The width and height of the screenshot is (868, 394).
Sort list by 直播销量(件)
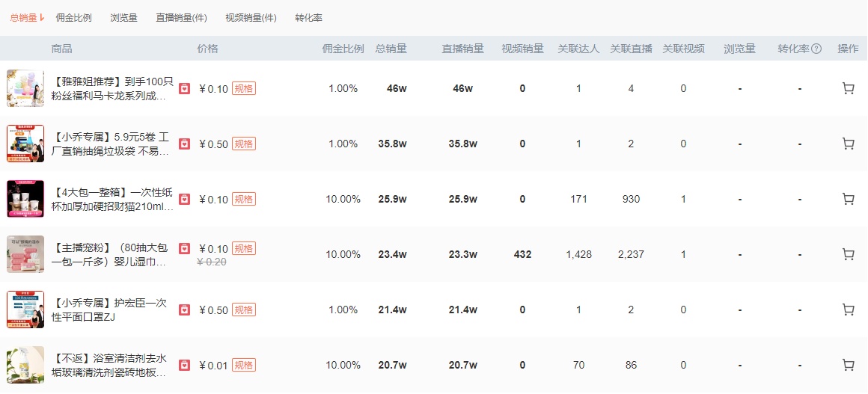click(x=181, y=17)
